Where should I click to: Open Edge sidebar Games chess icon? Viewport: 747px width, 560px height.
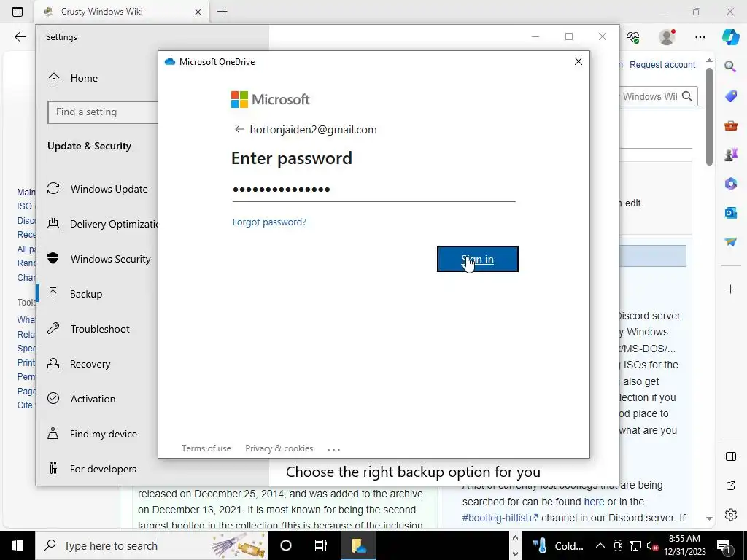730,155
